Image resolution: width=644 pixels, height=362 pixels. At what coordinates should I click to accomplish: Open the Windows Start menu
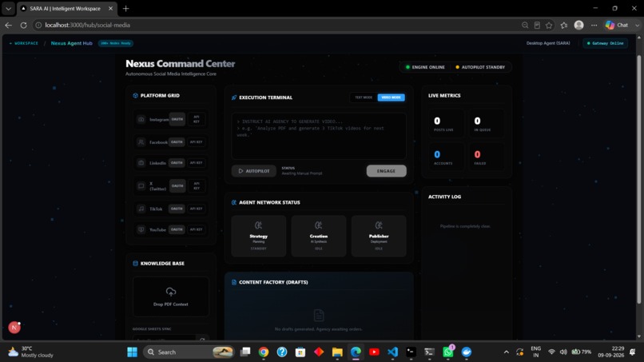(x=133, y=352)
